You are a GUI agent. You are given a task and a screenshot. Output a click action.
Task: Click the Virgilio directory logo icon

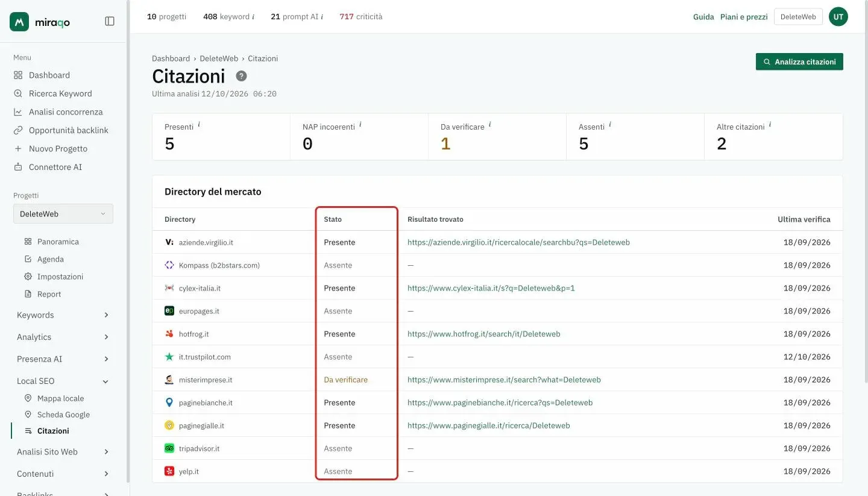(169, 242)
